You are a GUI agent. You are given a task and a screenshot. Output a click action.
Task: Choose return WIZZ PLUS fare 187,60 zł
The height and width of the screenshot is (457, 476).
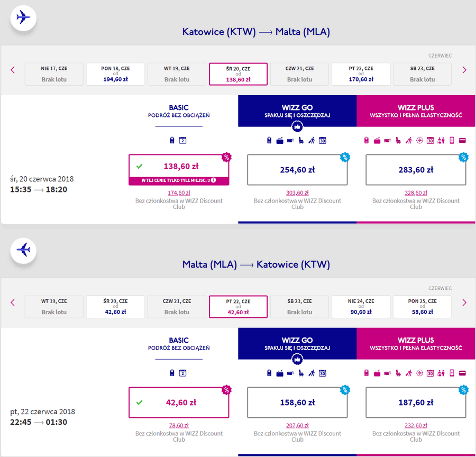(x=416, y=403)
